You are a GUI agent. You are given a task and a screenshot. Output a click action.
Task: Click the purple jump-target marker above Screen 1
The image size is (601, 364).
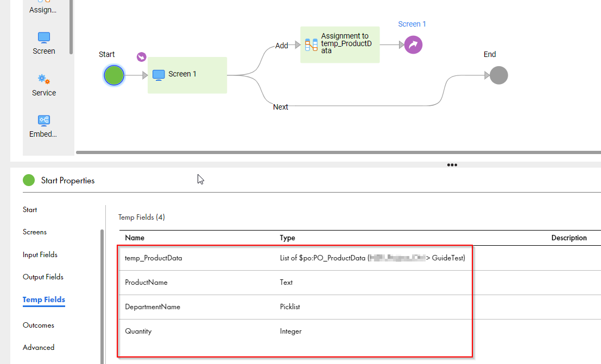tap(142, 57)
